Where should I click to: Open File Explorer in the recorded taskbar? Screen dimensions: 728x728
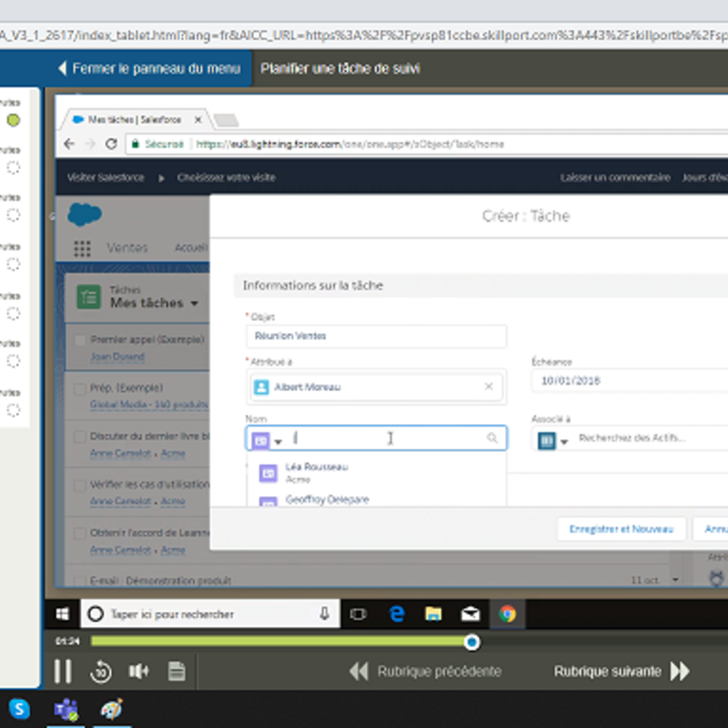(433, 614)
